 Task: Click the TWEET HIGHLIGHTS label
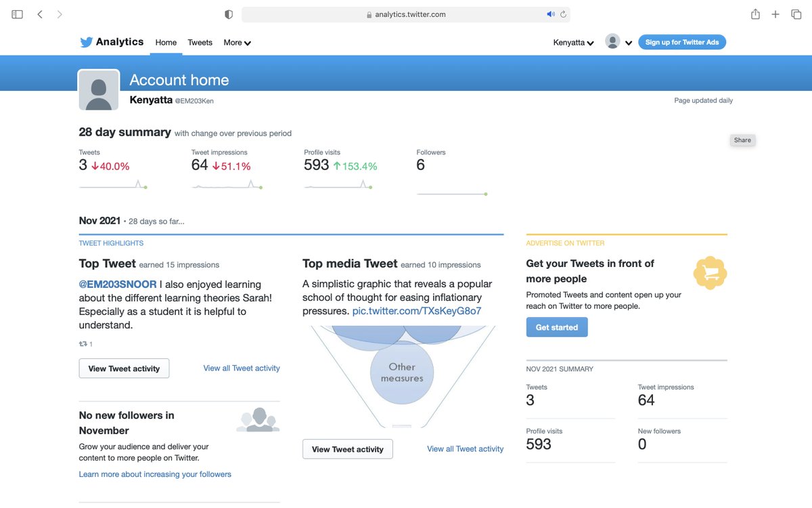tap(111, 243)
